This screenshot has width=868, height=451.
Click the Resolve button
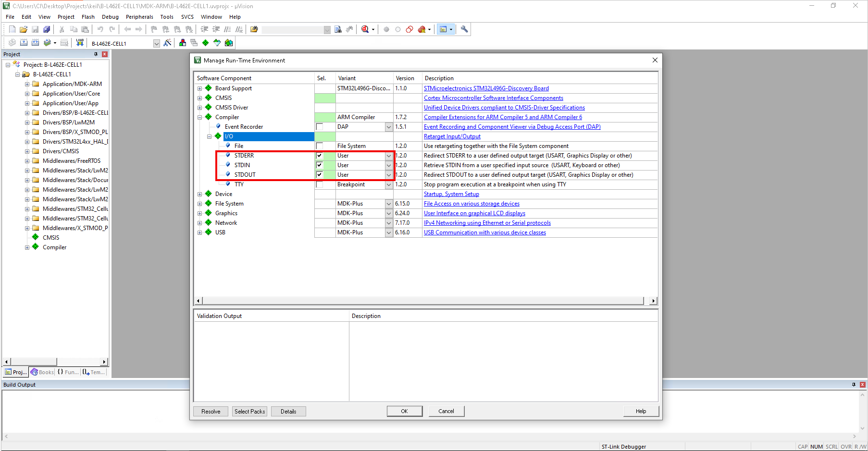(x=211, y=412)
